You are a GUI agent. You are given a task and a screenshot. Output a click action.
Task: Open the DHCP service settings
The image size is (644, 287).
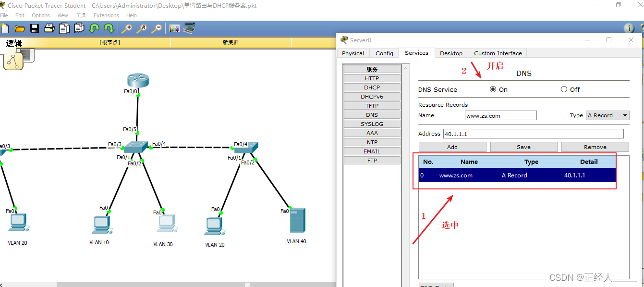click(372, 87)
